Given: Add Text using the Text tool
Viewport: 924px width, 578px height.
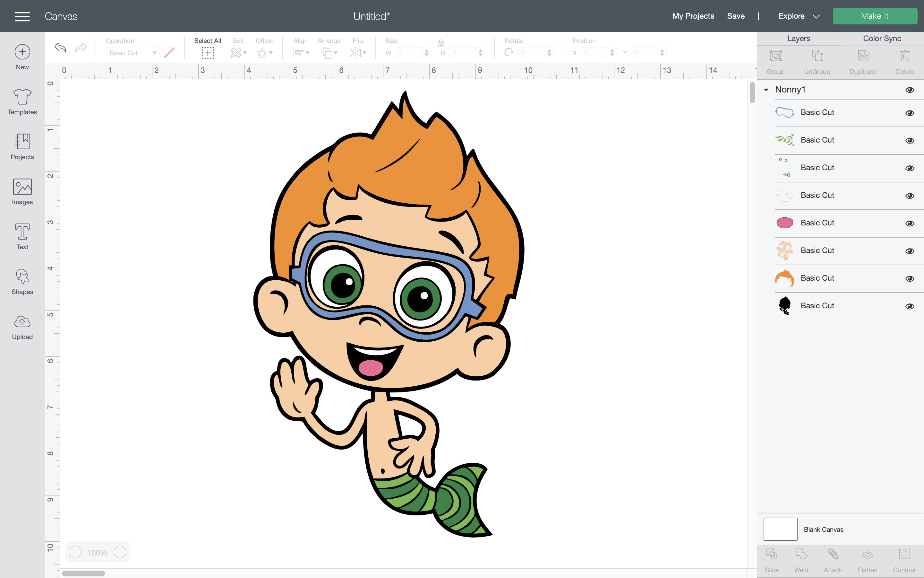Looking at the screenshot, I should [x=22, y=237].
